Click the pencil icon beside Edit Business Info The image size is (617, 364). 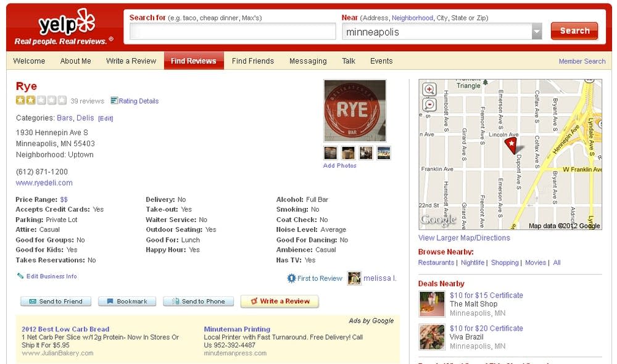[x=20, y=276]
